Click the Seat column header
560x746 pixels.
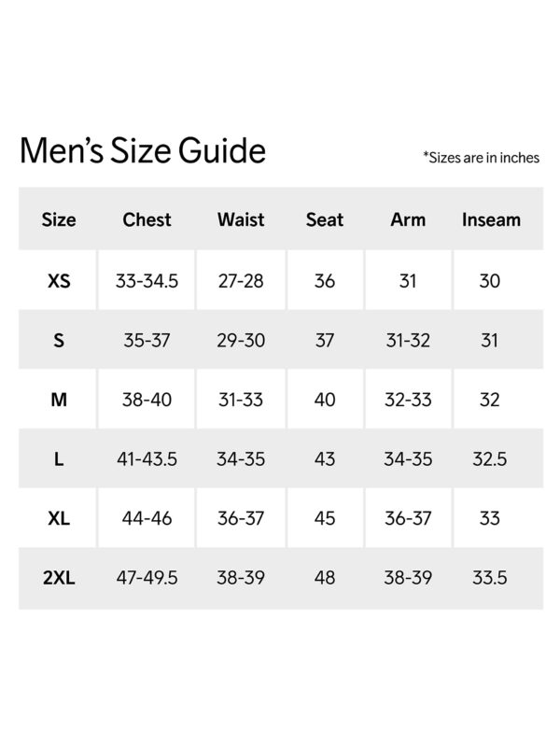point(325,220)
